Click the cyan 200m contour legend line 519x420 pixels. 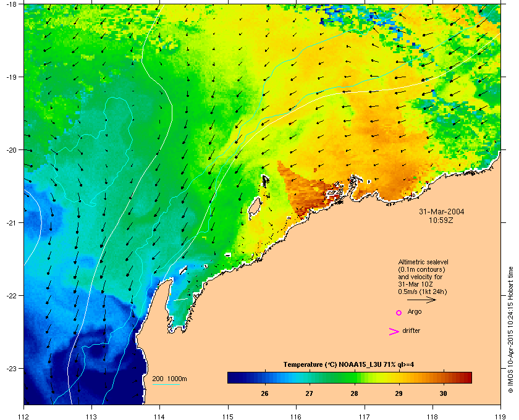coord(166,385)
